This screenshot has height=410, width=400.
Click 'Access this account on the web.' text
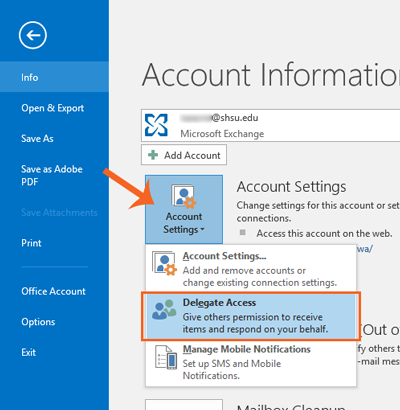pyautogui.click(x=324, y=233)
